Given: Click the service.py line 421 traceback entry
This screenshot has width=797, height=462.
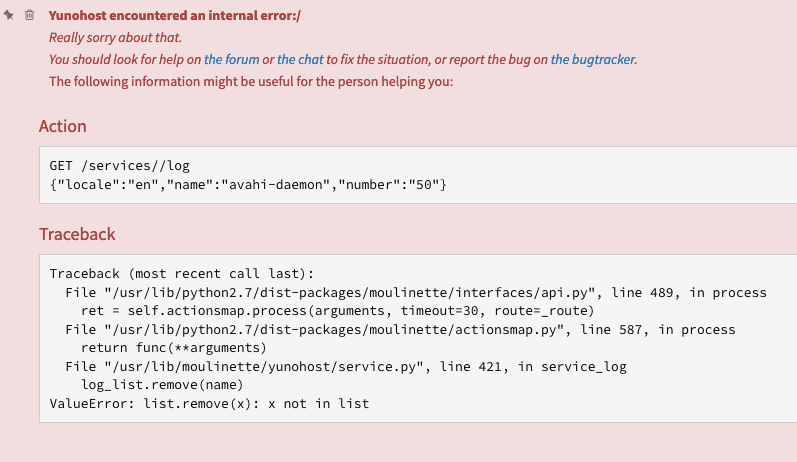Looking at the screenshot, I should [345, 367].
